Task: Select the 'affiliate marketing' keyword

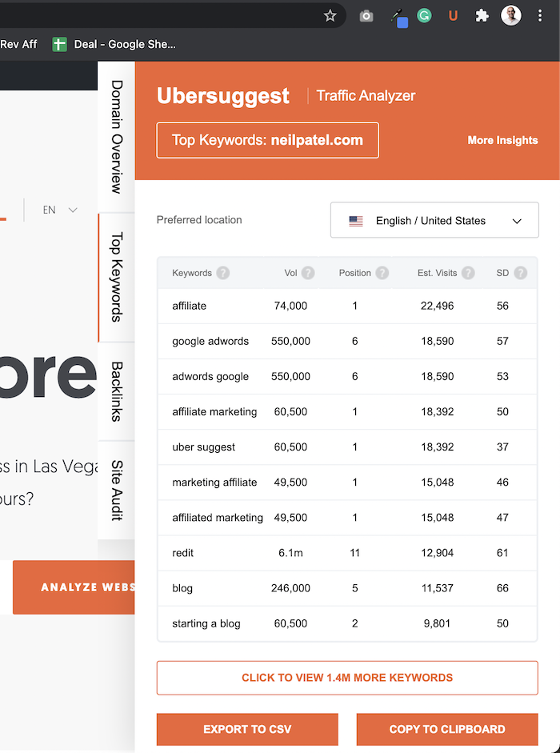Action: [214, 412]
